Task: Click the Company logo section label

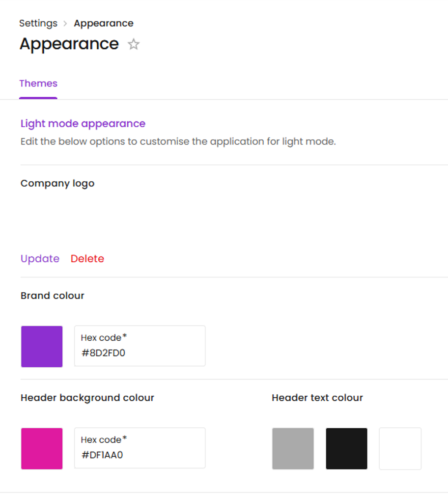Action: click(x=57, y=184)
